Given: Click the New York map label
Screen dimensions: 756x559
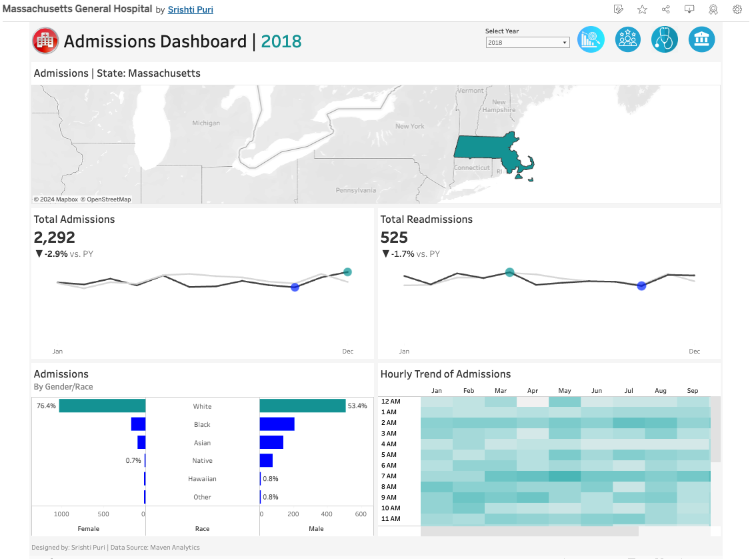Looking at the screenshot, I should [410, 126].
